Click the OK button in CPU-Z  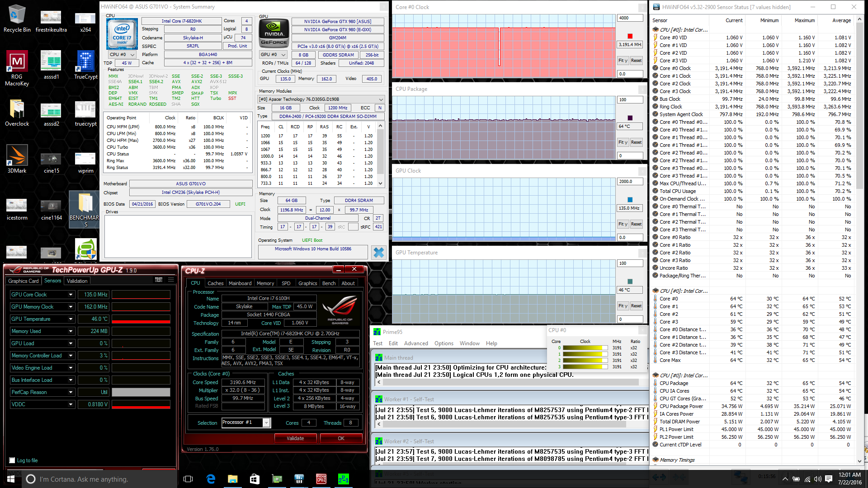tap(341, 438)
